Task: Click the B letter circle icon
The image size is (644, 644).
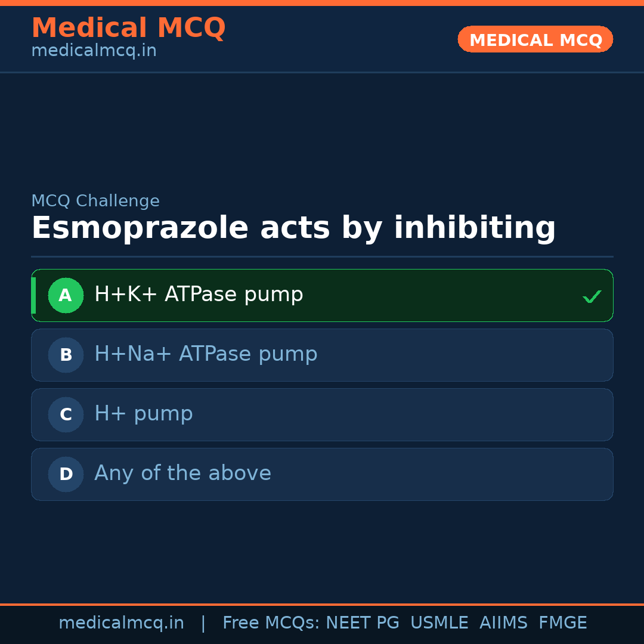Action: [66, 355]
